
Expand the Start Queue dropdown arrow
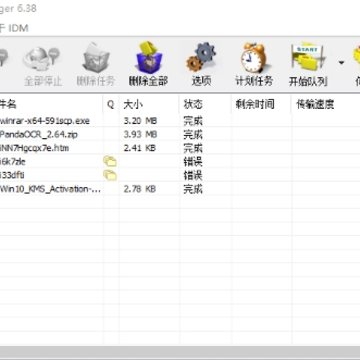click(x=341, y=62)
